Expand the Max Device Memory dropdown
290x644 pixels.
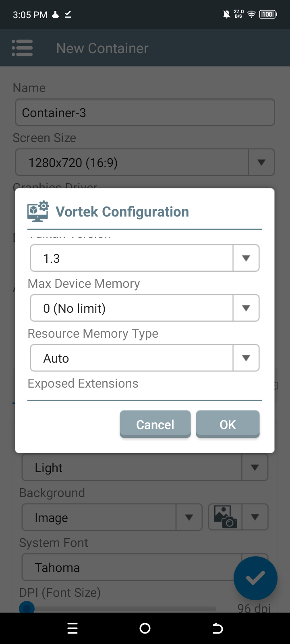pyautogui.click(x=145, y=308)
